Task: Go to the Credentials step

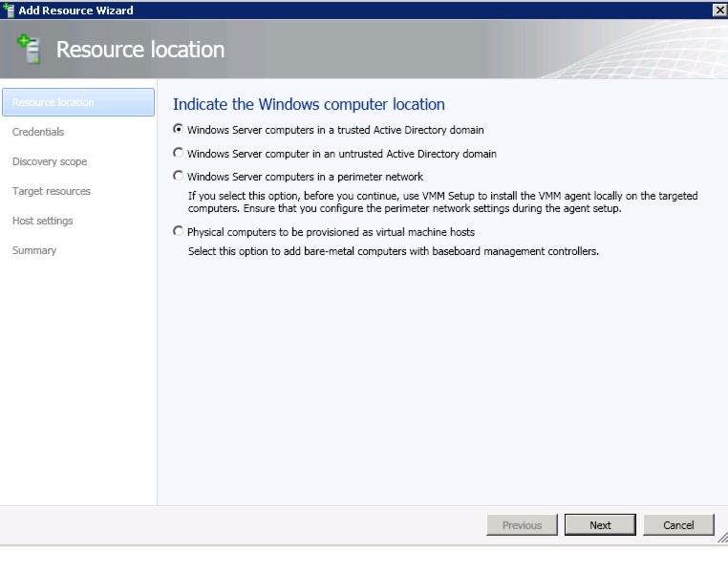Action: click(38, 132)
